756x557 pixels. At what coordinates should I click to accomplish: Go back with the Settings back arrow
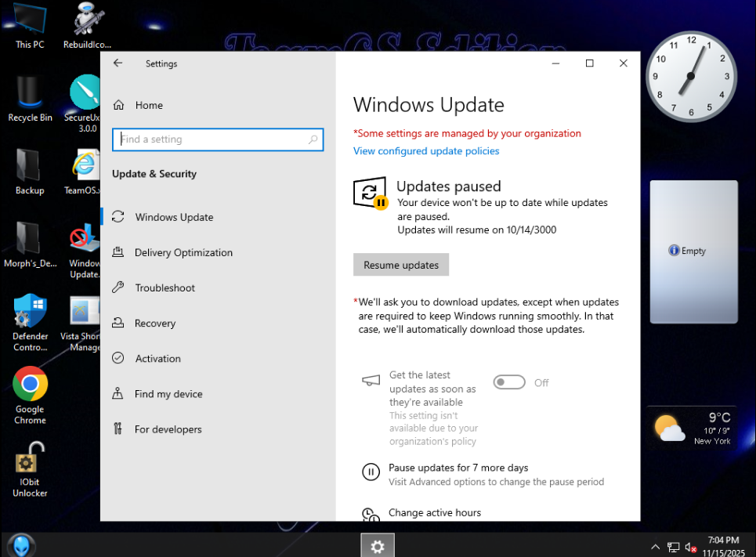pos(118,63)
